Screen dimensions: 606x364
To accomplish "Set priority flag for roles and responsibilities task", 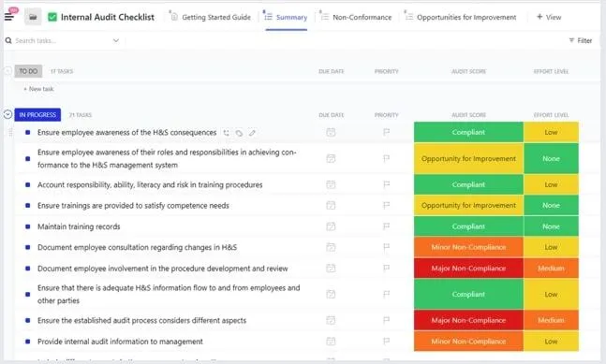I will pos(386,158).
